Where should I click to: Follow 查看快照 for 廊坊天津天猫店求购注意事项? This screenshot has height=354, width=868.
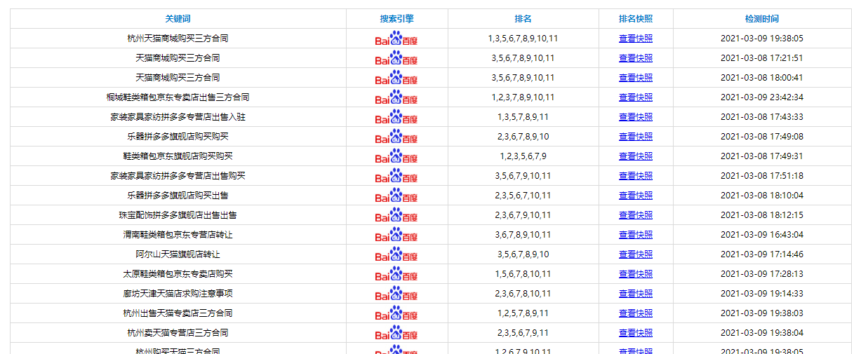point(636,294)
